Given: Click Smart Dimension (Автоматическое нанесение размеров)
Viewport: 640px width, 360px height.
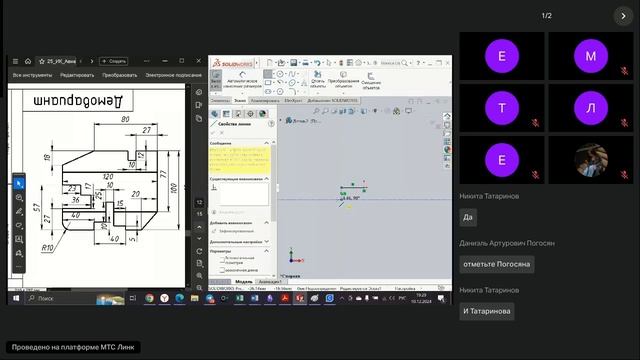Looking at the screenshot, I should coord(242,80).
